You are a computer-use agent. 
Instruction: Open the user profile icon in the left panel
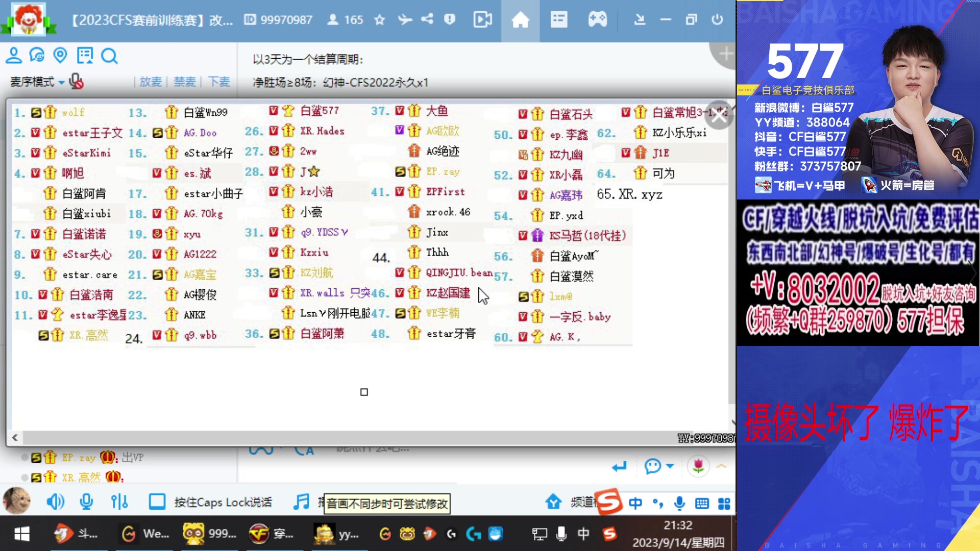coord(14,56)
